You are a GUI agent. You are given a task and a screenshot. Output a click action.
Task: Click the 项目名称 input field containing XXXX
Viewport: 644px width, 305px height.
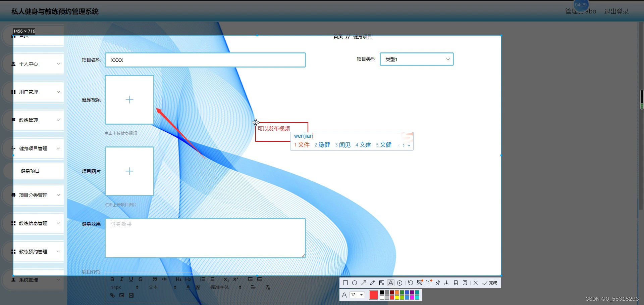[205, 60]
